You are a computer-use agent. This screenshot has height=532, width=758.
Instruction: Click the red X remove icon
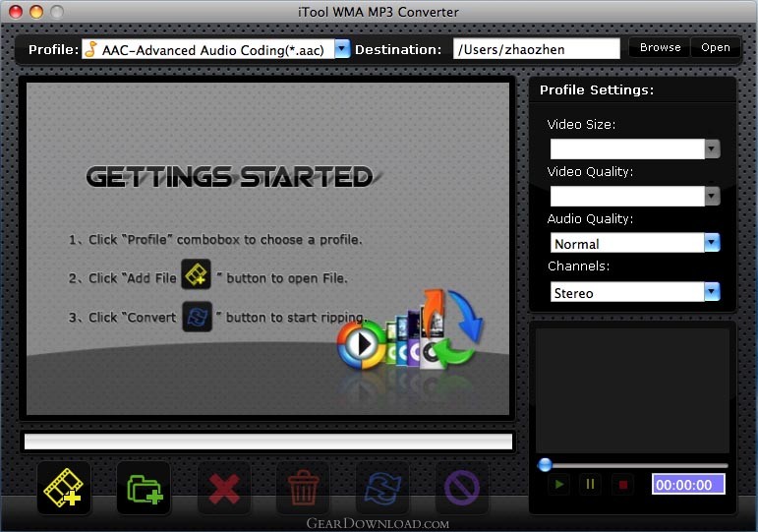[224, 488]
